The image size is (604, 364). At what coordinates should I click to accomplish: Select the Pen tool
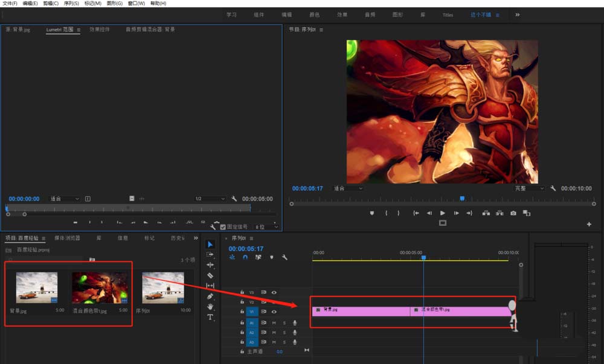coord(210,296)
